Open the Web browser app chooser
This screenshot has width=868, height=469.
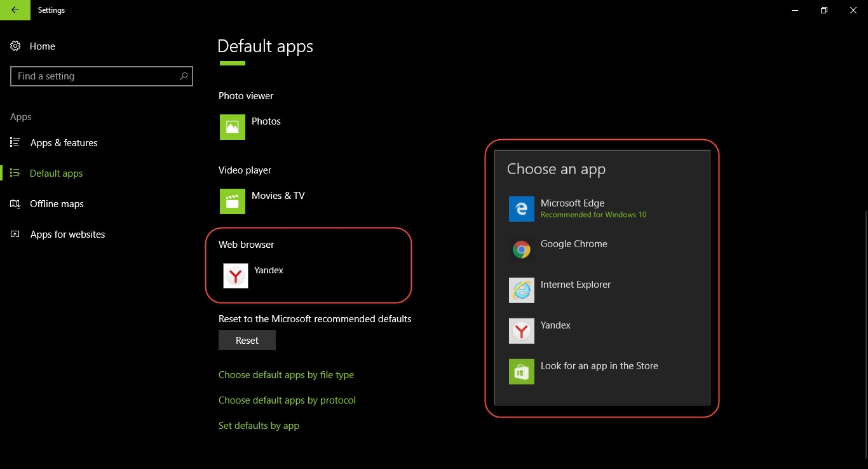(268, 270)
